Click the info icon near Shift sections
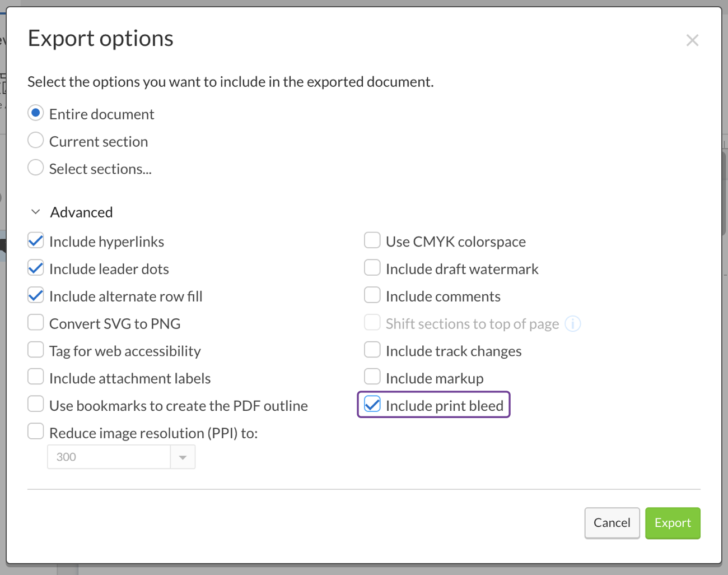 [x=572, y=323]
